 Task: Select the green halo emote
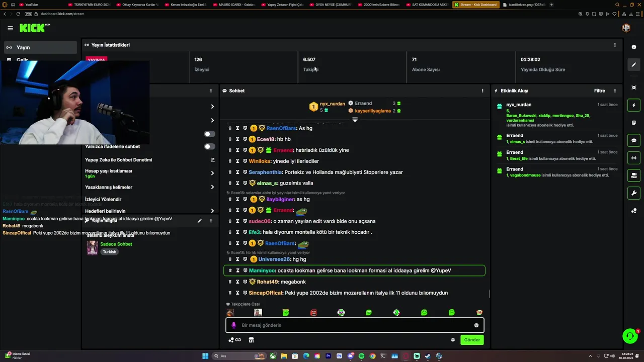(x=286, y=313)
